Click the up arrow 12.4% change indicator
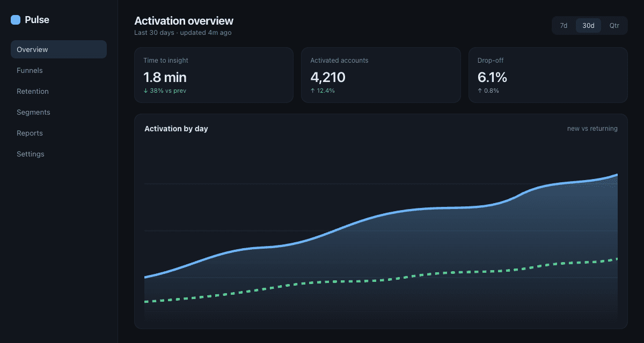 (x=323, y=91)
